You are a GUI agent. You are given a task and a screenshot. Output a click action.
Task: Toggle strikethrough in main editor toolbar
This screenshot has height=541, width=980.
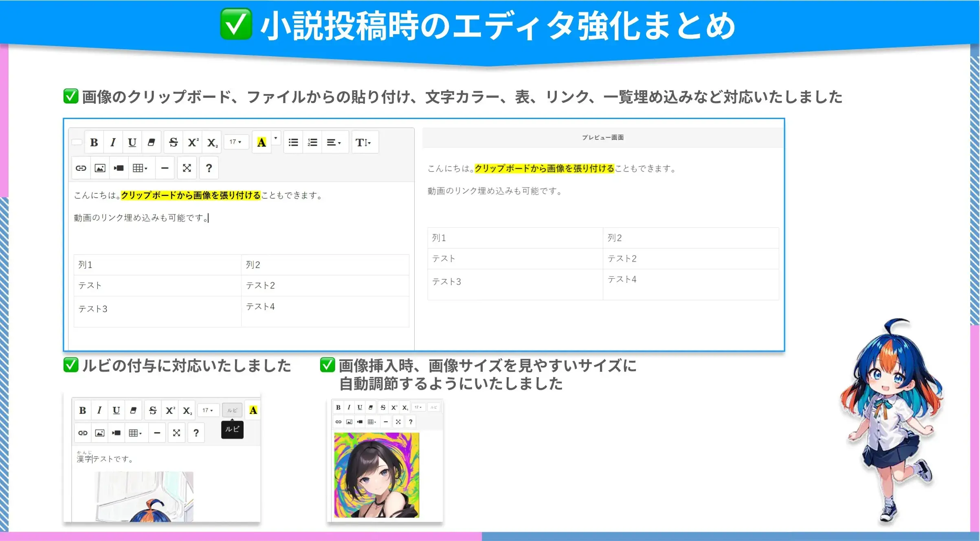[174, 142]
